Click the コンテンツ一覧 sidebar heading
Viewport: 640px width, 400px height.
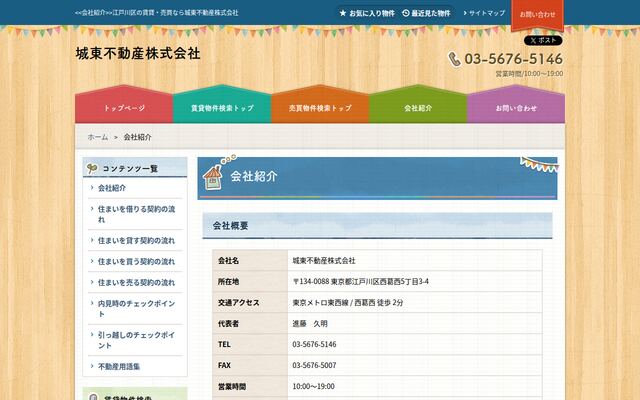tap(130, 169)
